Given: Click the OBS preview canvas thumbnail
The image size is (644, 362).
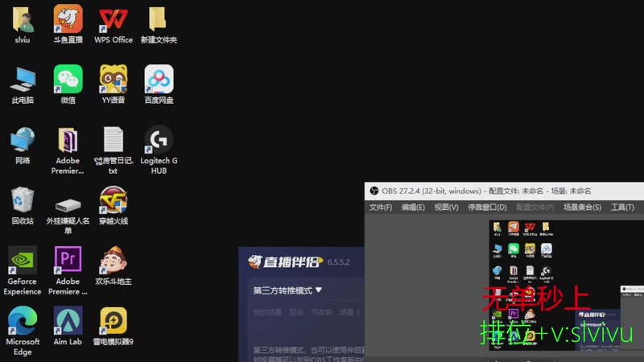Looking at the screenshot, I should coord(567,286).
